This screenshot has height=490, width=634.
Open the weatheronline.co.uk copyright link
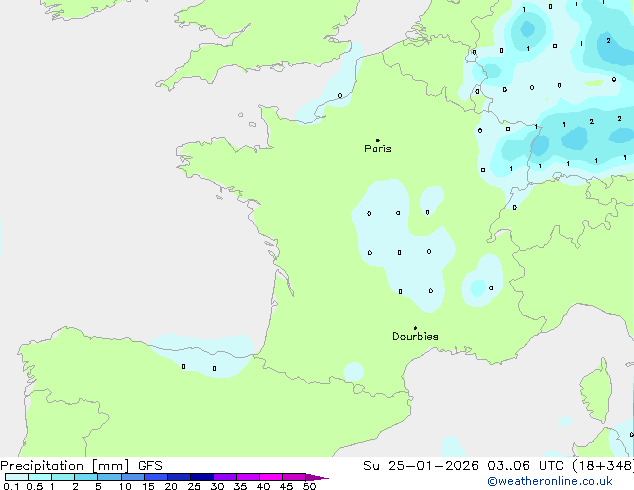[x=550, y=481]
